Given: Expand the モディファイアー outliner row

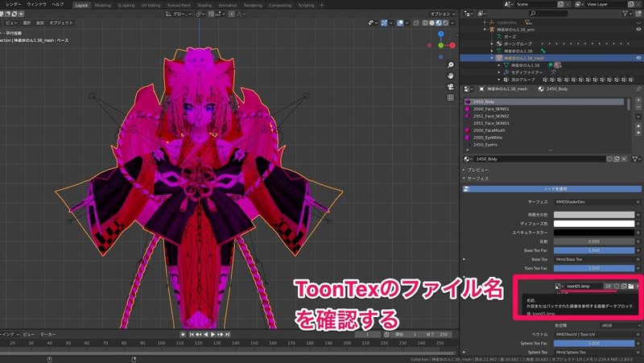Looking at the screenshot, I should [x=499, y=72].
